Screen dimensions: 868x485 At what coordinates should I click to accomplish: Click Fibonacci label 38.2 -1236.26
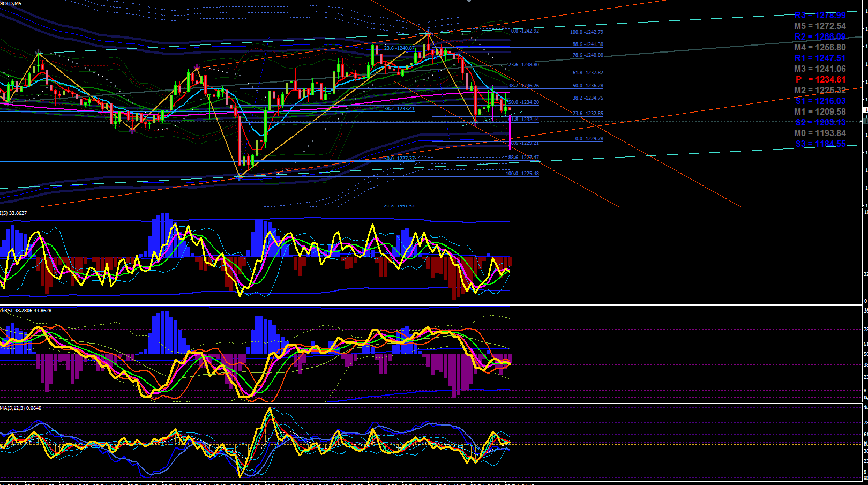coord(523,86)
